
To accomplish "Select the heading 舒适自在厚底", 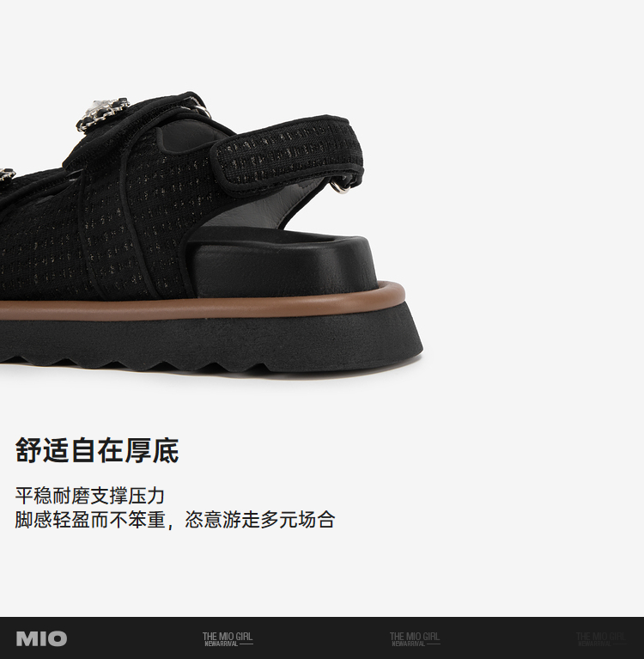I will click(x=97, y=450).
